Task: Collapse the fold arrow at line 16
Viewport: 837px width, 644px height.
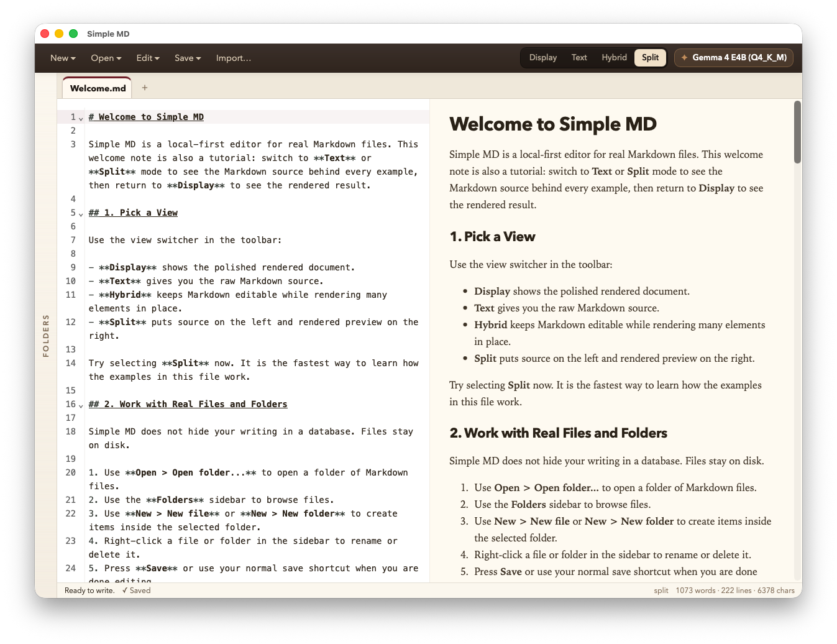Action: point(81,405)
